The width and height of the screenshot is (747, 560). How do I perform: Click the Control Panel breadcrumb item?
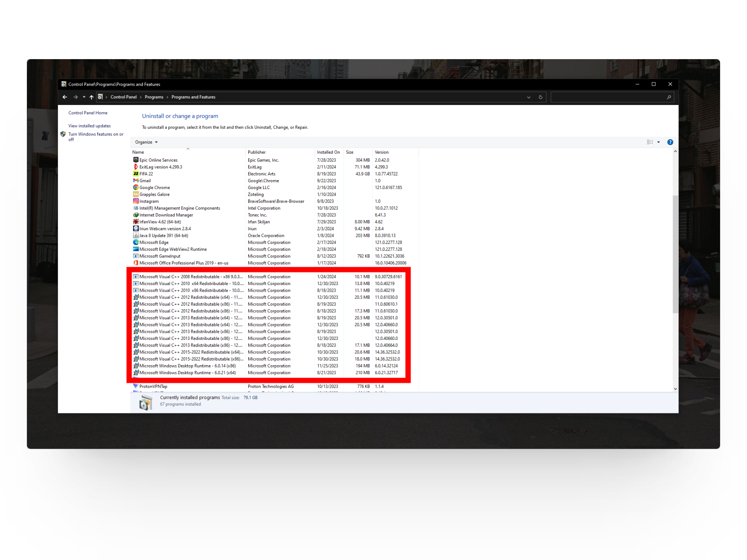pos(123,97)
